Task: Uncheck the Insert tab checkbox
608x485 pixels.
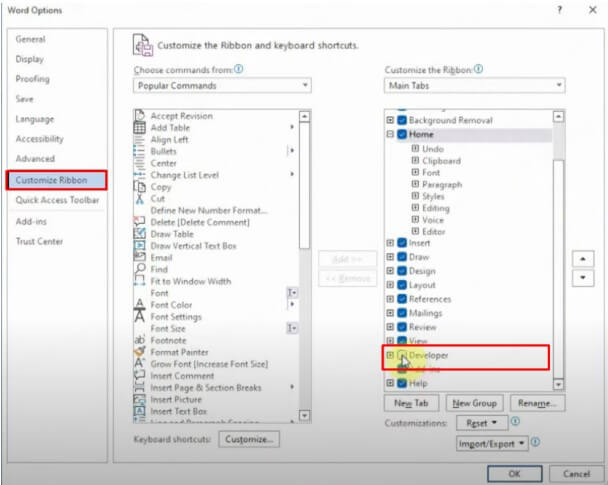Action: pyautogui.click(x=402, y=243)
